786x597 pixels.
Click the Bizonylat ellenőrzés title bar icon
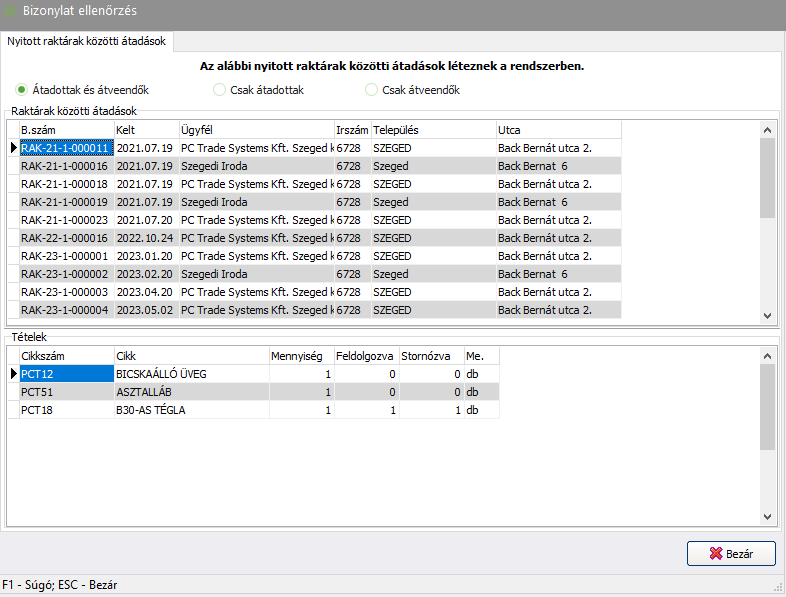[10, 12]
